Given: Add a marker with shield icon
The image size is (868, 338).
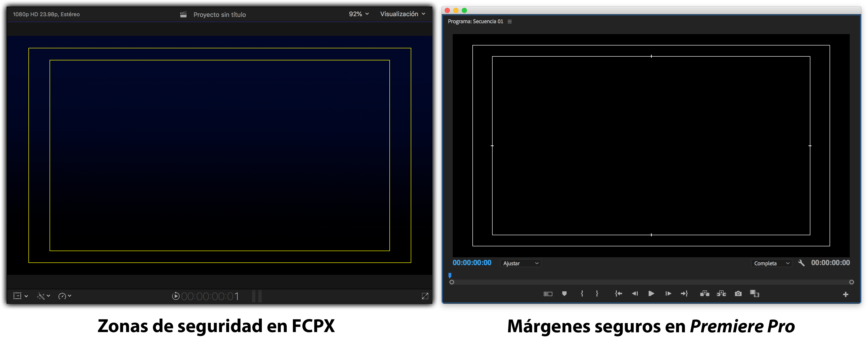Looking at the screenshot, I should point(564,293).
